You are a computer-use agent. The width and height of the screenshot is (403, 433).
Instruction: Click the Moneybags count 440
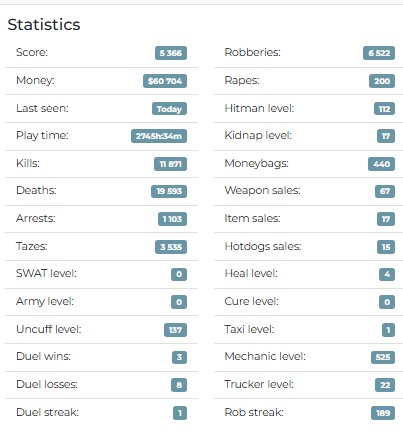tap(381, 164)
